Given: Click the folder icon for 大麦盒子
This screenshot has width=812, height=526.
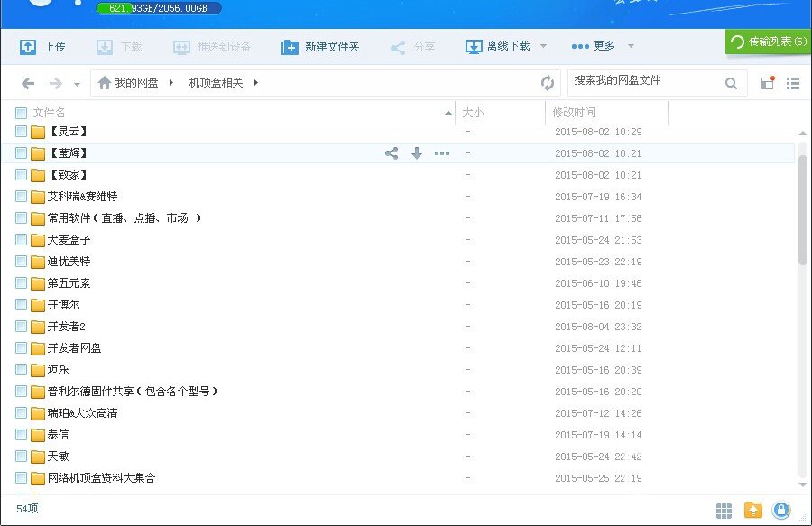Looking at the screenshot, I should pyautogui.click(x=37, y=240).
